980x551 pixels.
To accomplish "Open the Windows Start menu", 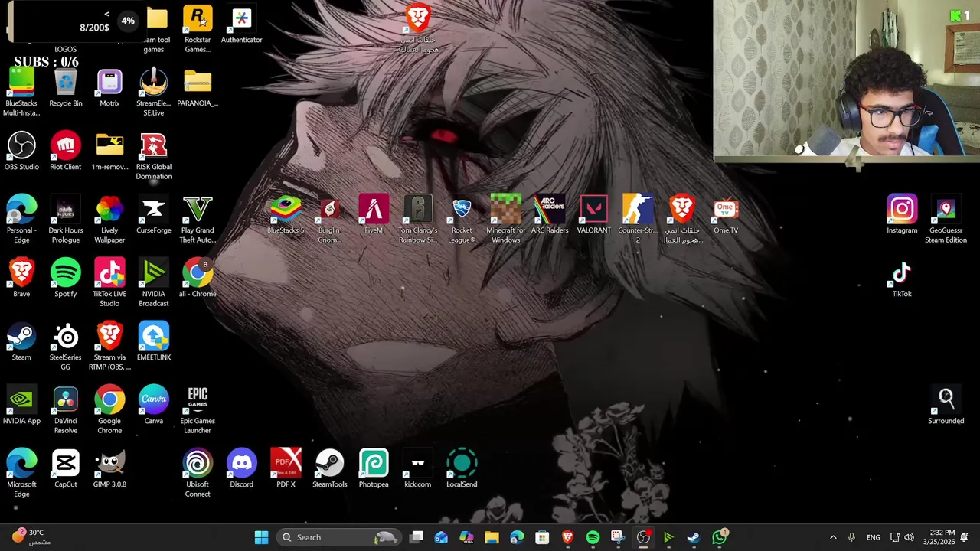I will pos(261,537).
